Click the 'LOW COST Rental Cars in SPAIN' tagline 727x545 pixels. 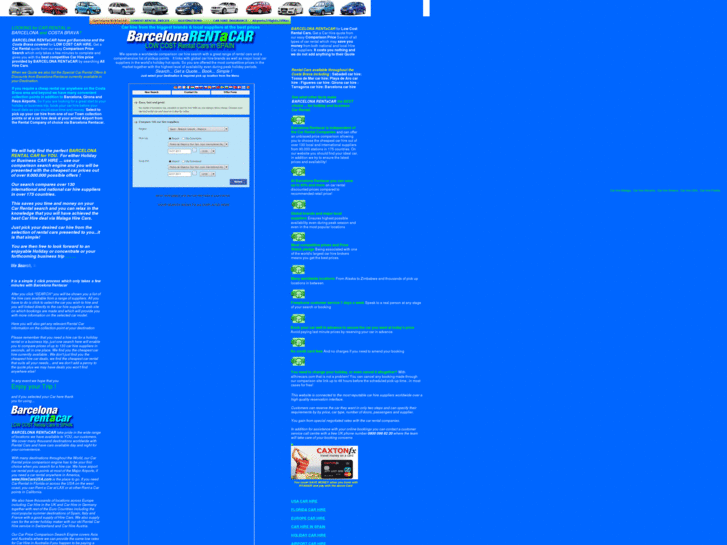tap(190, 46)
